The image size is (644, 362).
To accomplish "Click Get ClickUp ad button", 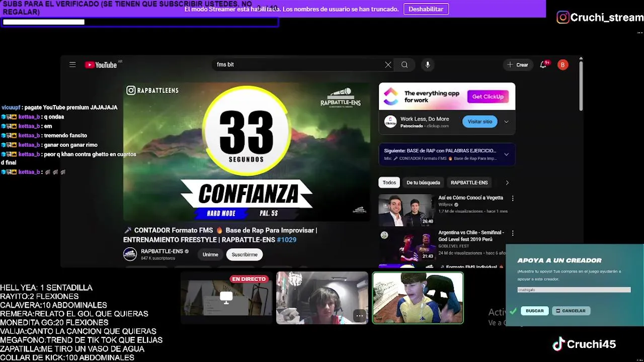I will (488, 97).
